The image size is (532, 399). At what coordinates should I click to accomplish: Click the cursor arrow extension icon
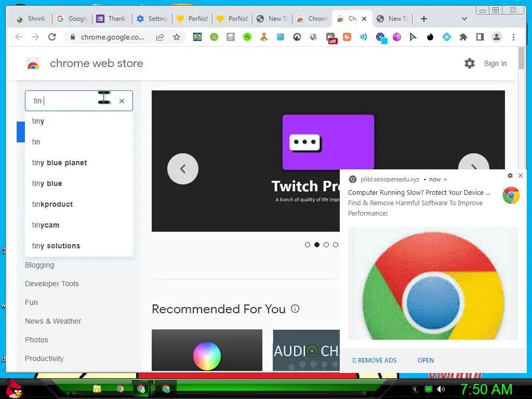coord(413,37)
